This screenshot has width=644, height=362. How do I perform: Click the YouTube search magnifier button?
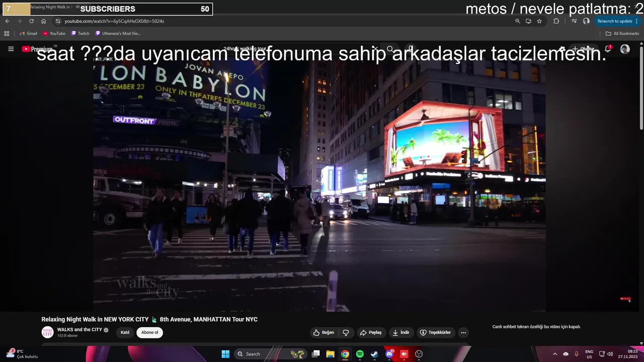click(x=390, y=49)
